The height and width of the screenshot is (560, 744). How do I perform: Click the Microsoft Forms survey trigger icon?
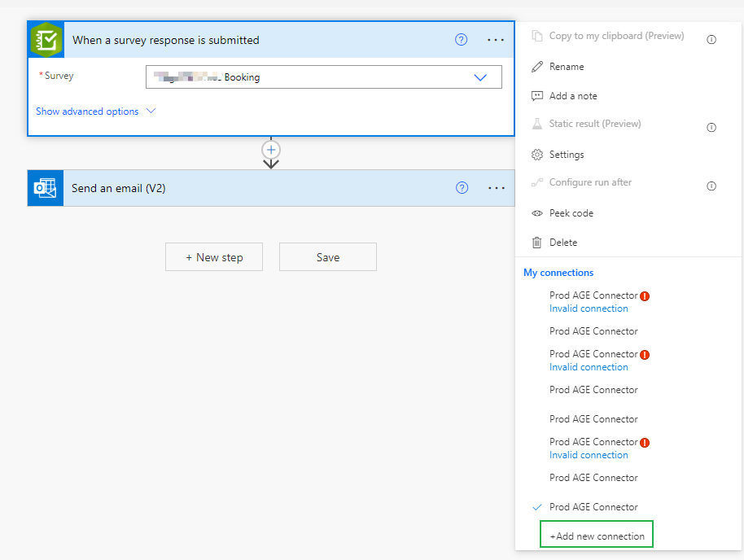[46, 39]
